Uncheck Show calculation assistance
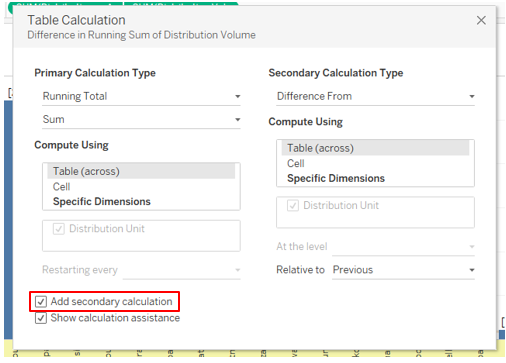Viewport: 506px width, 363px height. click(x=41, y=318)
